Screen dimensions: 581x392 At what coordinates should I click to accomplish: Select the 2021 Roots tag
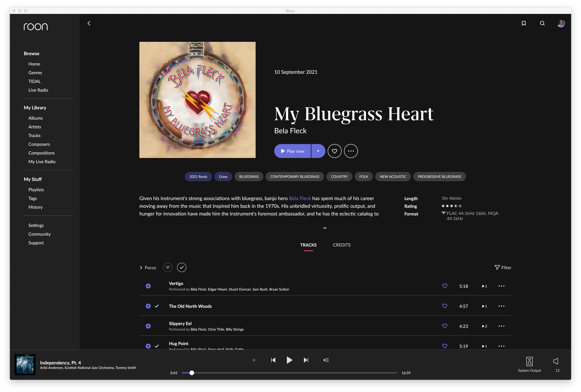coord(198,176)
